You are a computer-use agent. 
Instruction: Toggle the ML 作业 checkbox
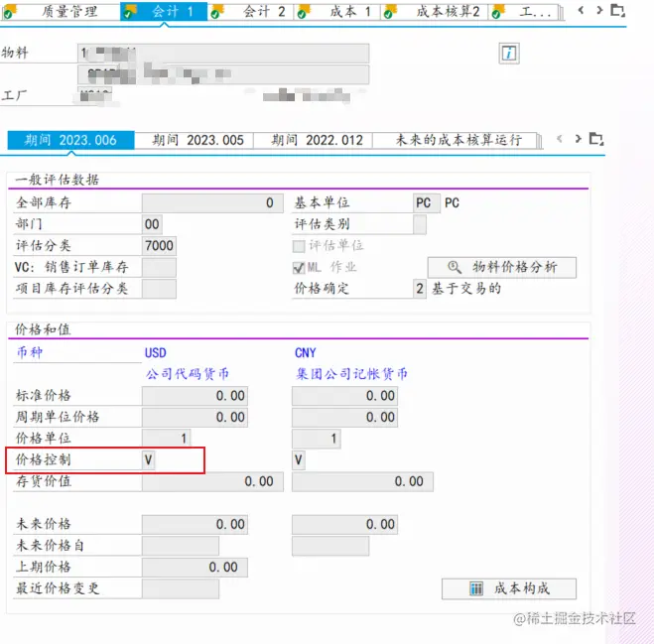coord(299,267)
